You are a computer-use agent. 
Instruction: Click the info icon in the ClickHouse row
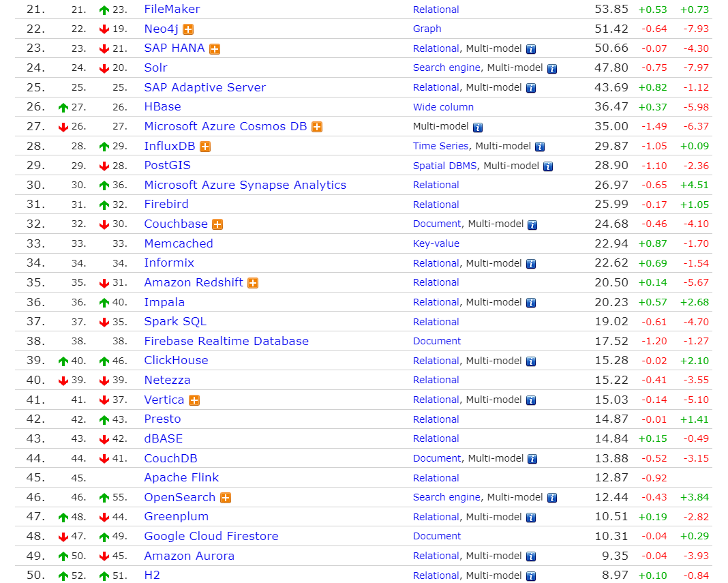pos(531,361)
